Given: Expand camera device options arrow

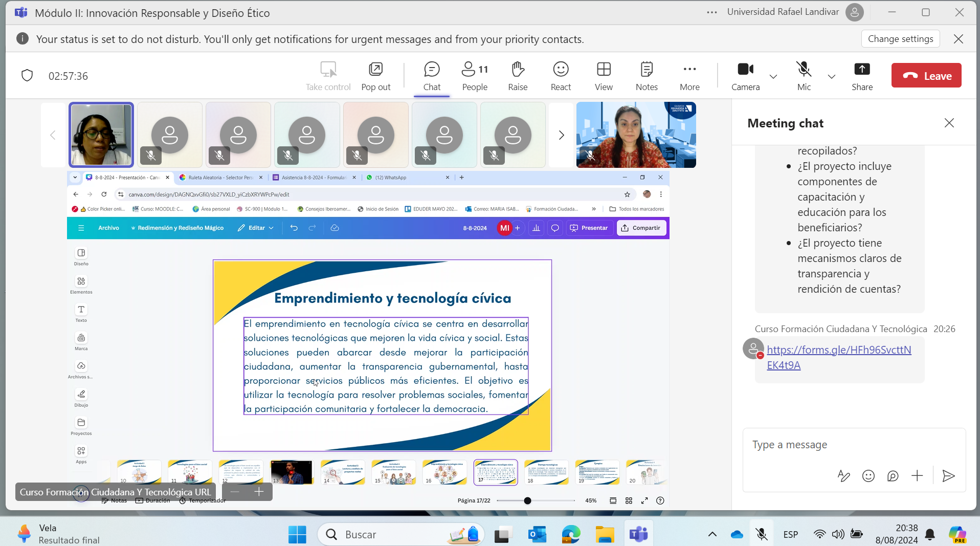Looking at the screenshot, I should click(x=773, y=77).
